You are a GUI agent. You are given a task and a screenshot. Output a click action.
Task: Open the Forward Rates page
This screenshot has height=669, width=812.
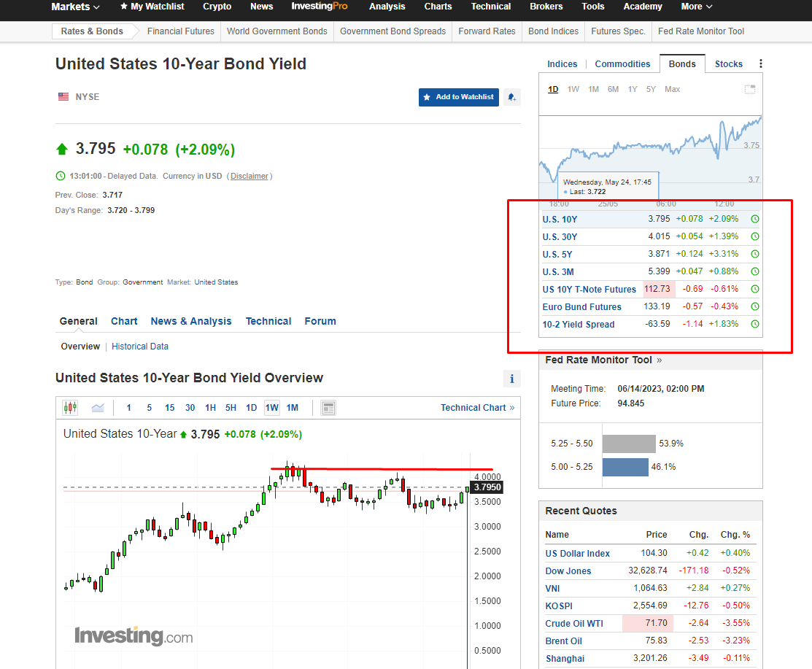487,31
